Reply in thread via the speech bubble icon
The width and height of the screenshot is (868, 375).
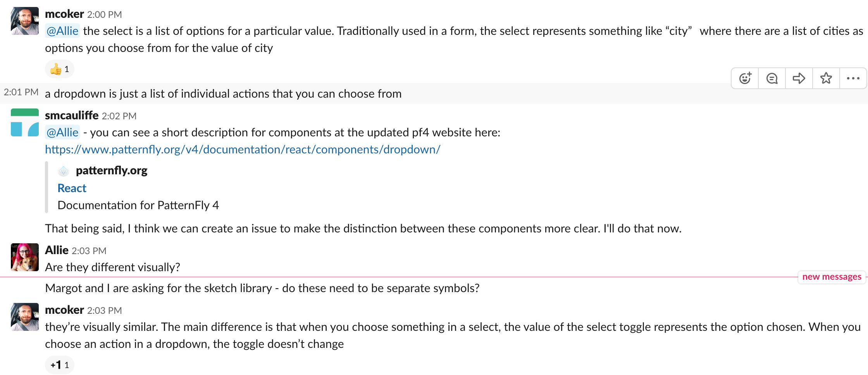point(772,78)
